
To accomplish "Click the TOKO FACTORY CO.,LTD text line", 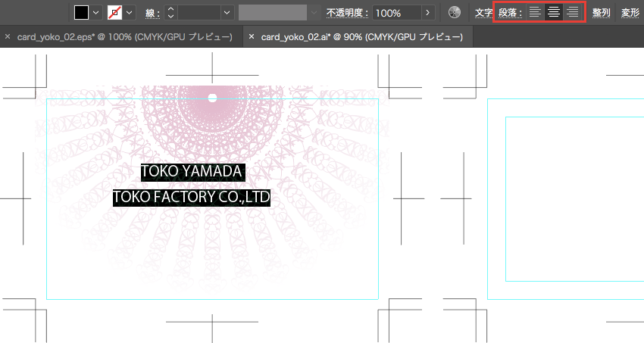I will [192, 198].
